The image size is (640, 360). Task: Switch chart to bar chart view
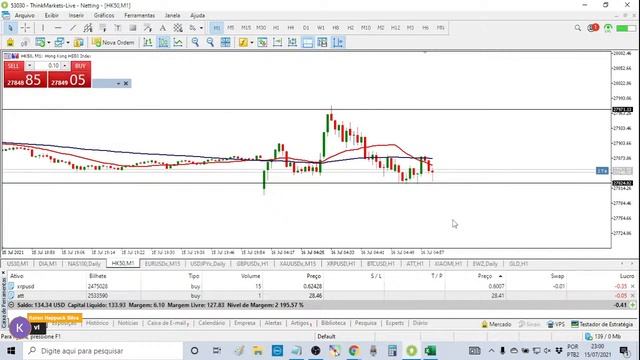148,42
